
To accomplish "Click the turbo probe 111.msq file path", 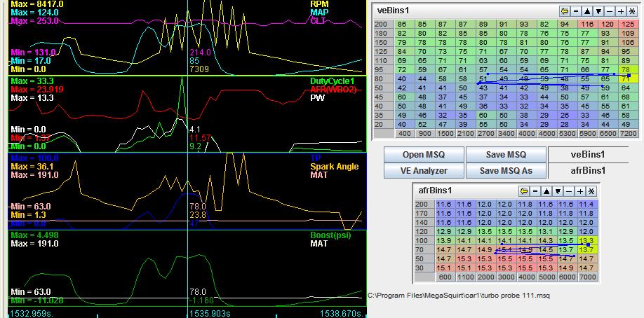I will [x=458, y=295].
